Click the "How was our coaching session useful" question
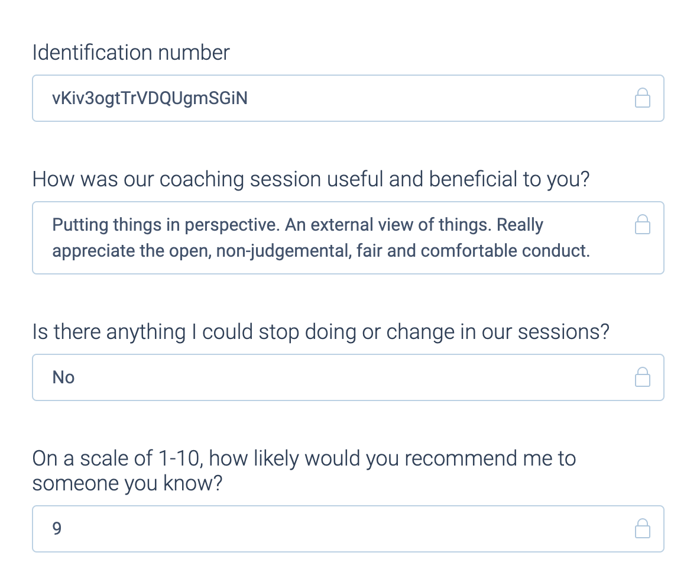Image resolution: width=700 pixels, height=588 pixels. [311, 179]
